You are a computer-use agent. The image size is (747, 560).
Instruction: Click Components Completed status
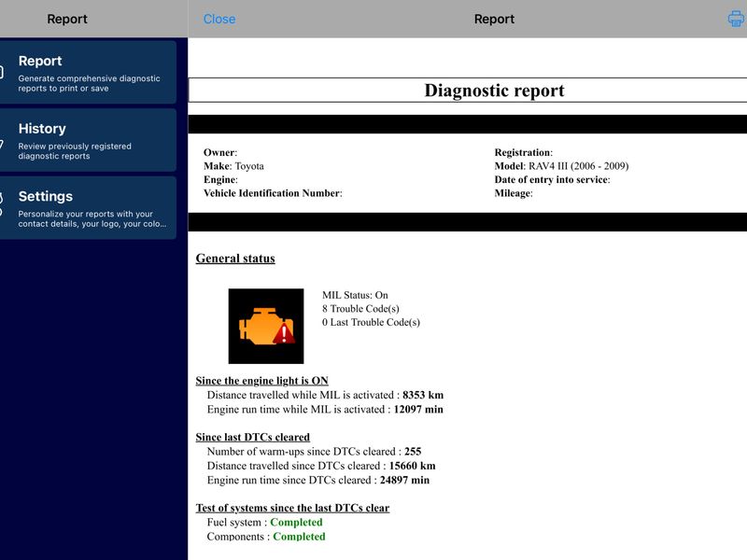coord(299,537)
